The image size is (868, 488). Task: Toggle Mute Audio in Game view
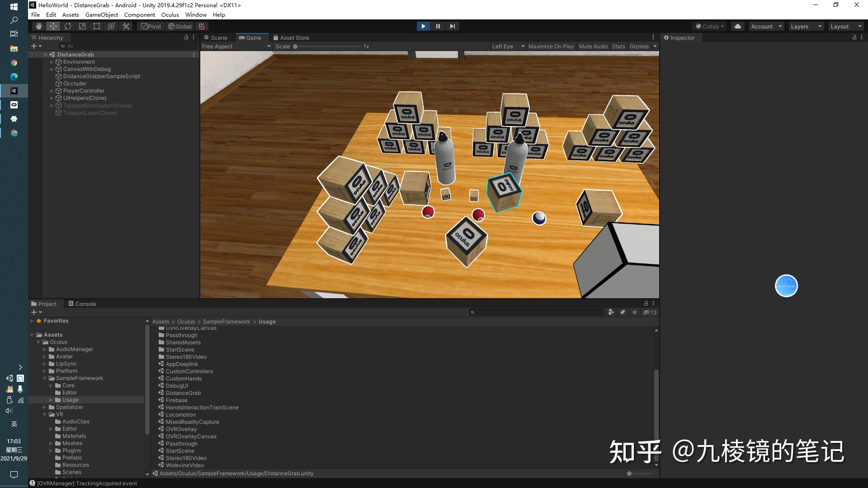tap(593, 46)
